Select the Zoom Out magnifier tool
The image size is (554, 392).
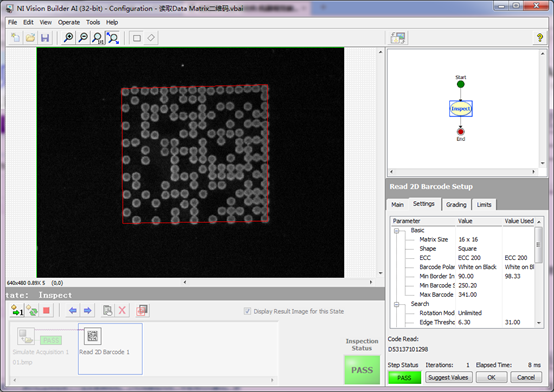pos(83,38)
